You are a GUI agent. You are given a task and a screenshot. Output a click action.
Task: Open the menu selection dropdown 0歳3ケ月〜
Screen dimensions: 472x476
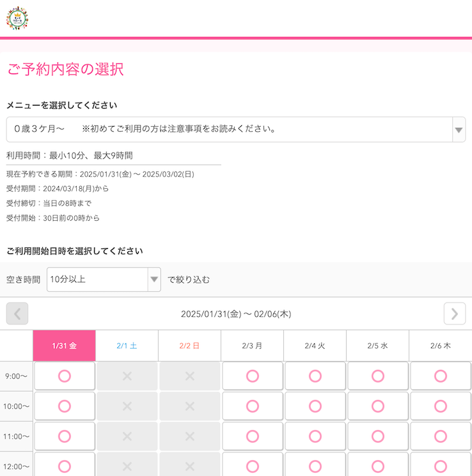tap(236, 129)
